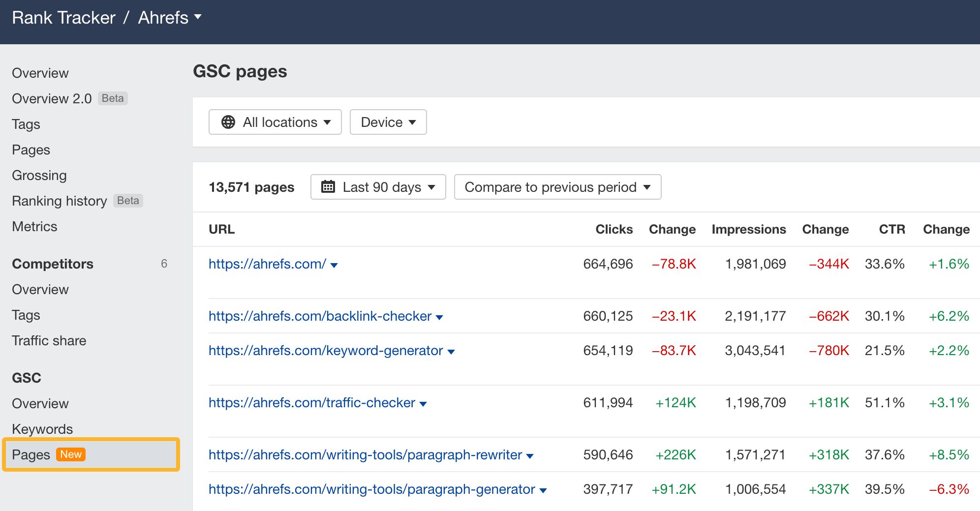Open the https://ahrefs.com/ link

267,264
